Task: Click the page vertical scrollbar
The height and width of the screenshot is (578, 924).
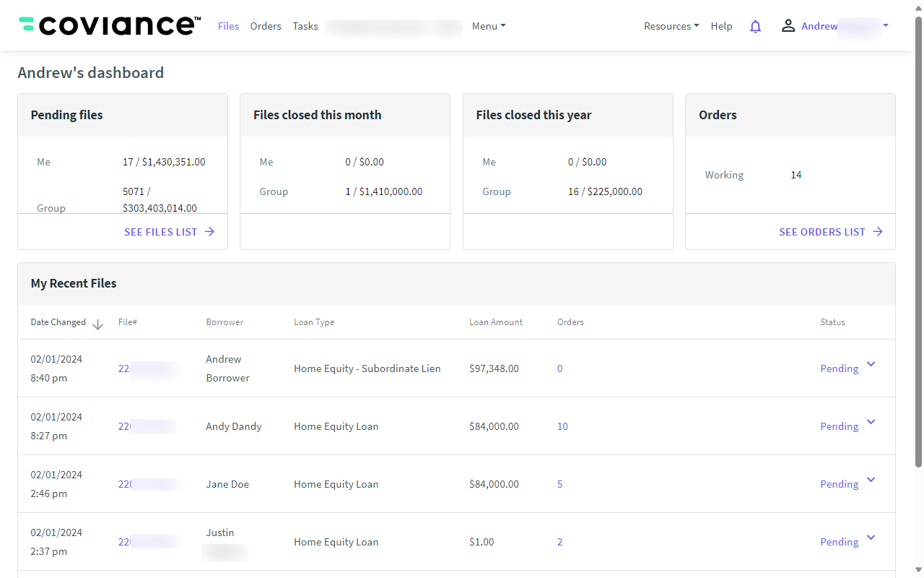Action: tap(918, 238)
